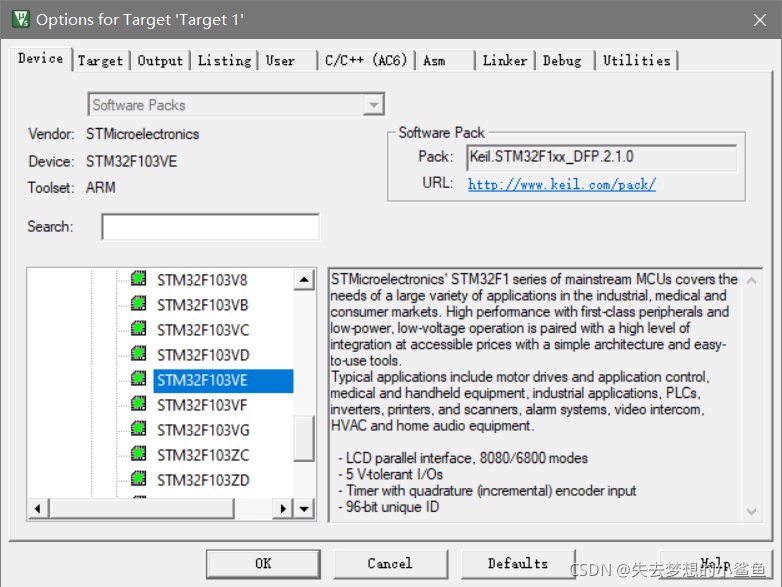Select the STM32F103VG device entry
The image size is (782, 587).
[203, 430]
